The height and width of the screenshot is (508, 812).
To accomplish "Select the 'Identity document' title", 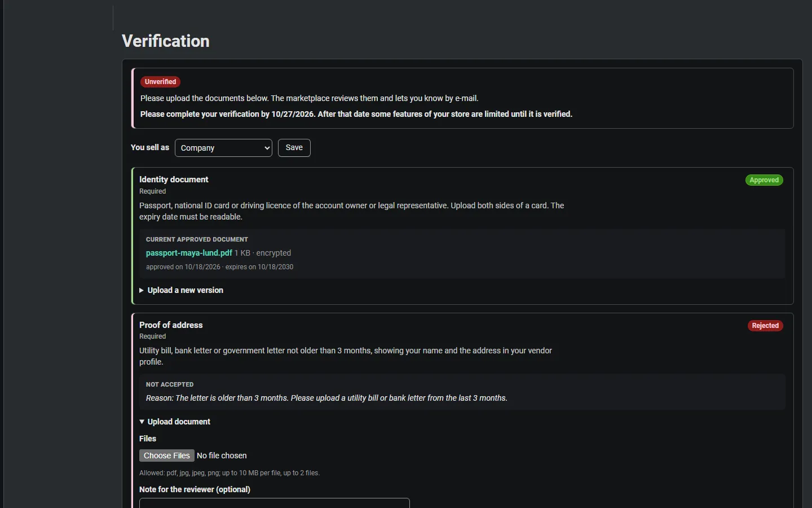I will point(174,179).
